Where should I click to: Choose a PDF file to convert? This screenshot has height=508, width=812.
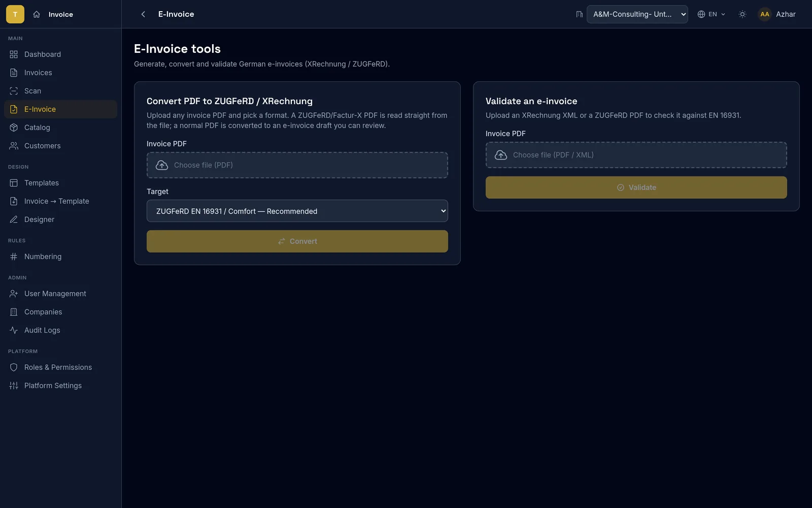click(297, 165)
